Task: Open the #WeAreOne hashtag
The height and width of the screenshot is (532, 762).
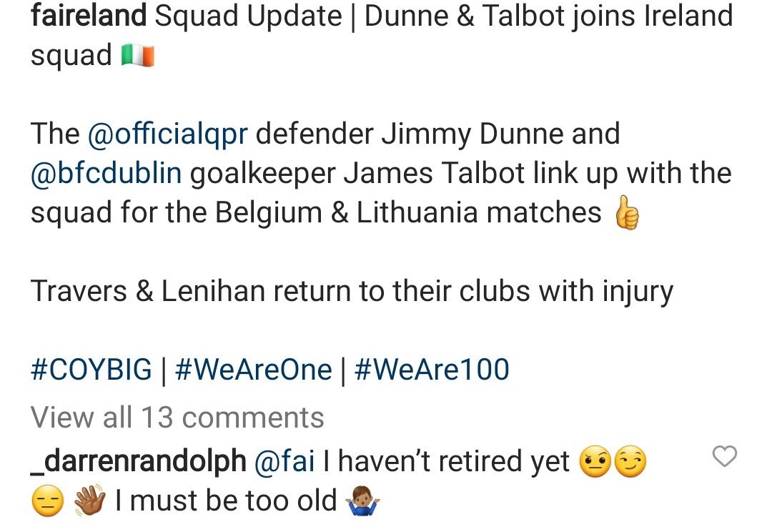Action: coord(253,369)
